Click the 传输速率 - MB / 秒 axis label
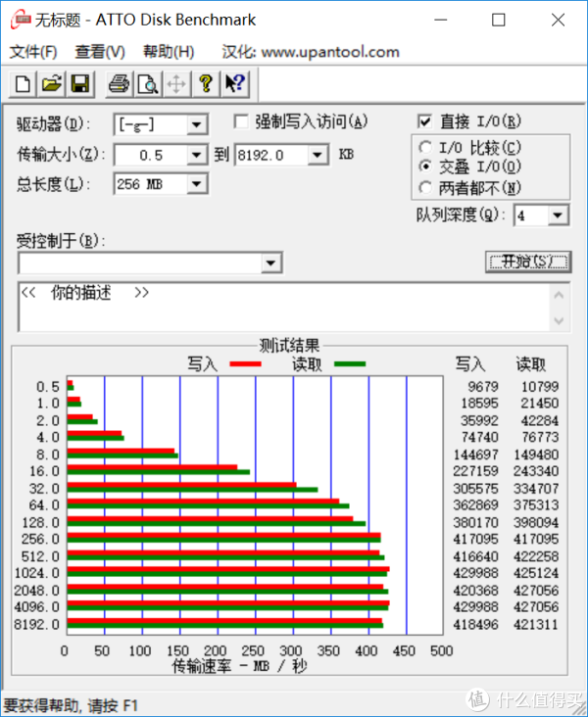588x717 pixels. pos(239,666)
